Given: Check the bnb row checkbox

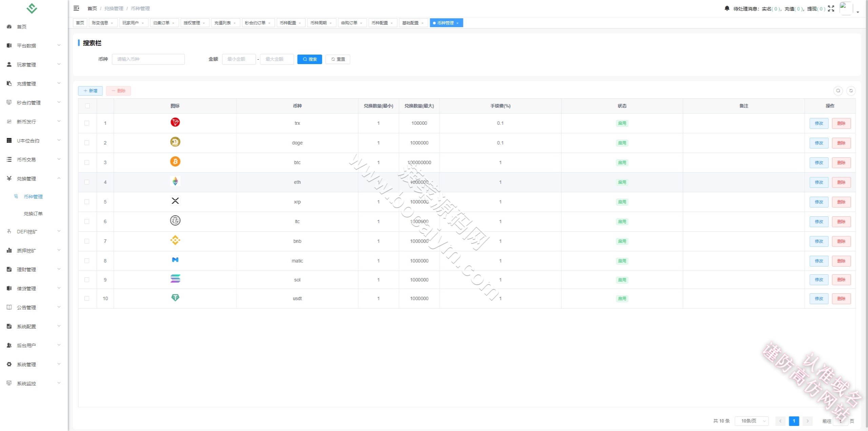Looking at the screenshot, I should [87, 241].
